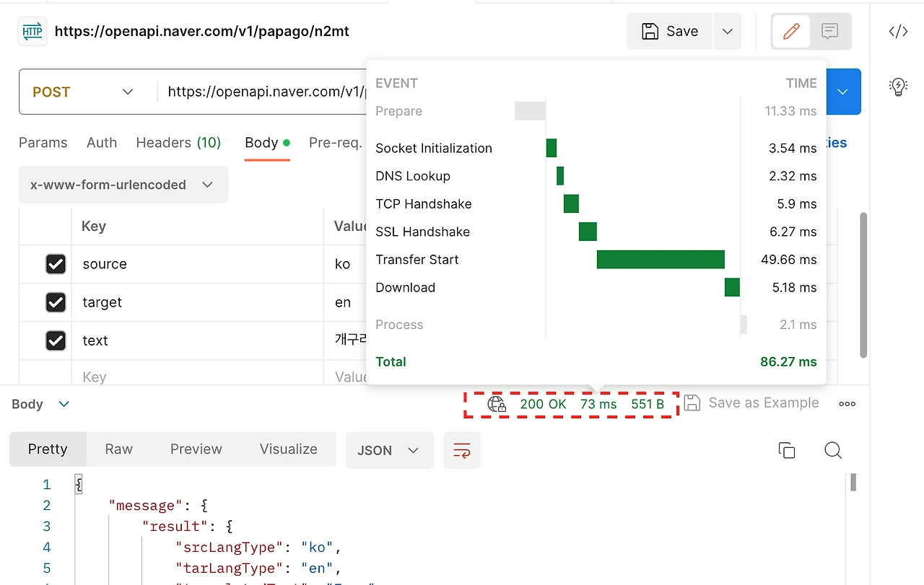Viewport: 924px width, 585px height.
Task: Click the 200 OK status text
Action: click(x=543, y=404)
